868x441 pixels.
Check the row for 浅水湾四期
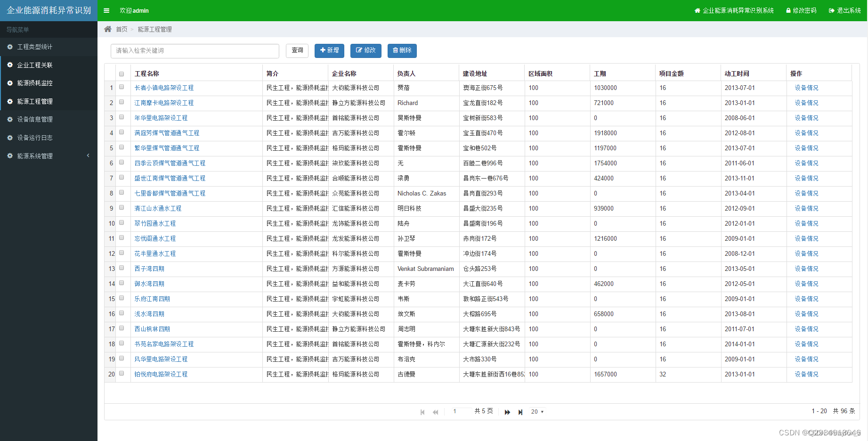click(122, 313)
